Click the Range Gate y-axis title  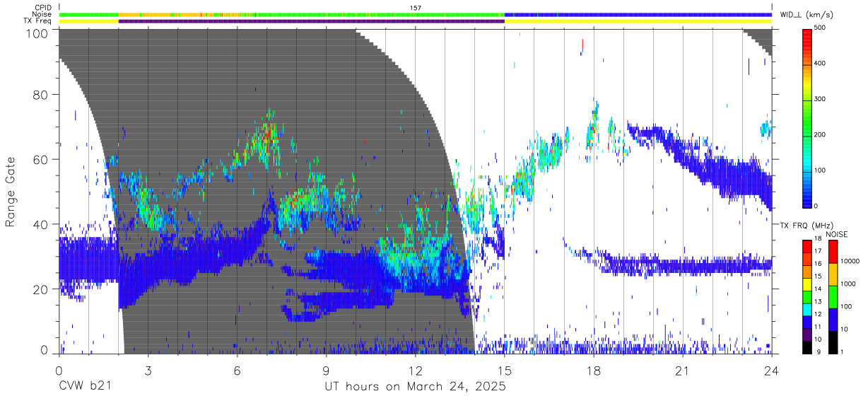click(x=11, y=191)
